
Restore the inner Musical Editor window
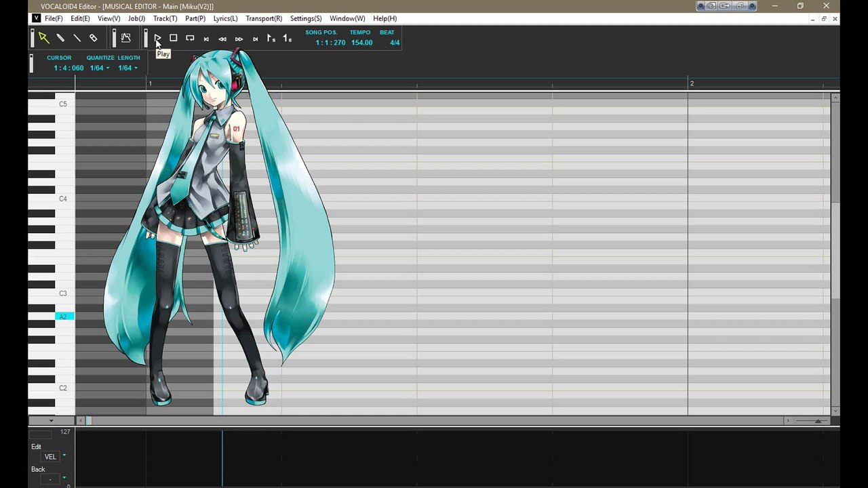pyautogui.click(x=824, y=19)
